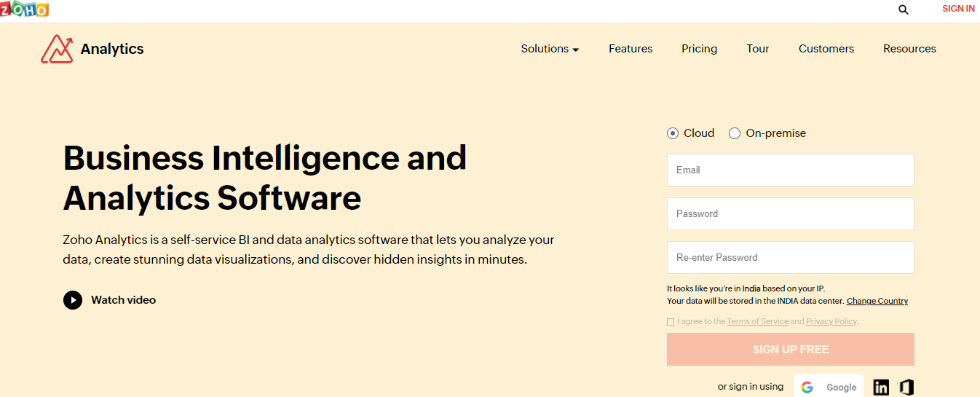Click the SIGN IN link
This screenshot has width=980, height=397.
point(958,9)
